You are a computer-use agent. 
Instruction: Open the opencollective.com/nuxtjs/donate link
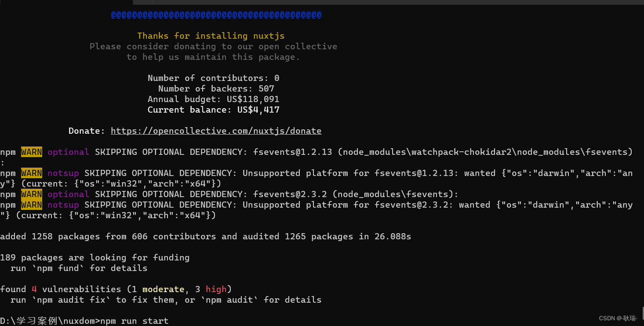coord(216,131)
